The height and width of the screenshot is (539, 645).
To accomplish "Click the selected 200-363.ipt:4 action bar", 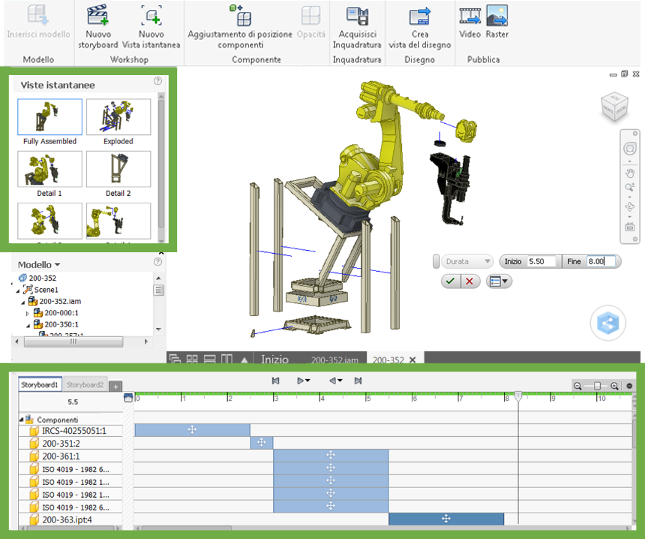I will 446,519.
